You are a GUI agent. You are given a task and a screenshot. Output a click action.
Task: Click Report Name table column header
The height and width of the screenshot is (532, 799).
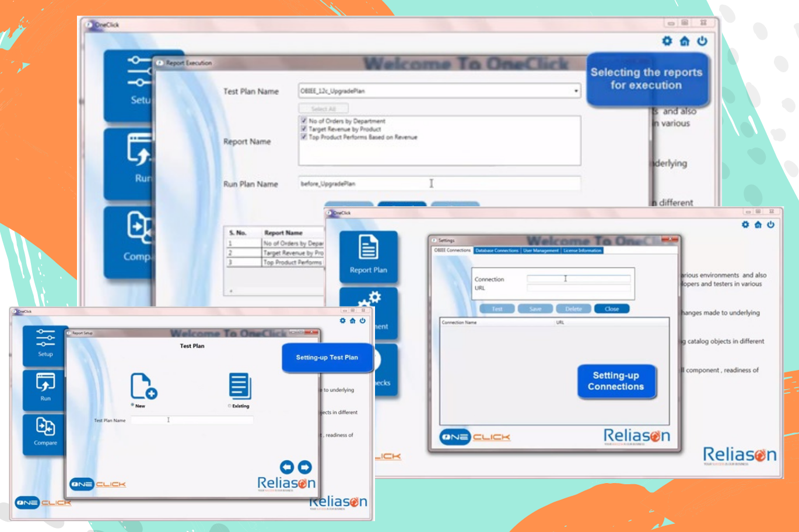coord(283,232)
